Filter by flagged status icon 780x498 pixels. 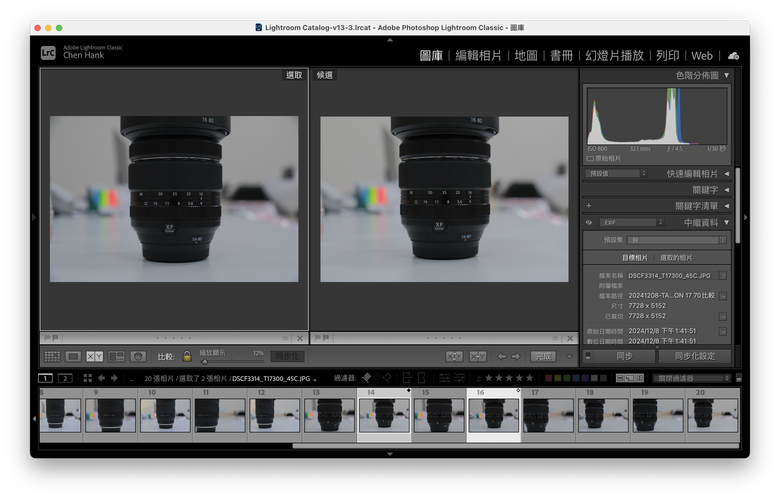pos(367,378)
